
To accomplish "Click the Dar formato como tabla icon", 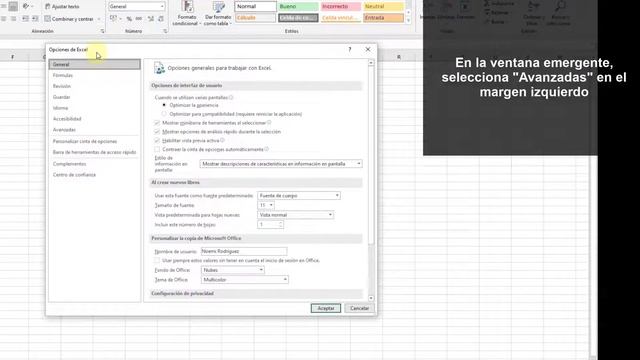I will coord(218,7).
